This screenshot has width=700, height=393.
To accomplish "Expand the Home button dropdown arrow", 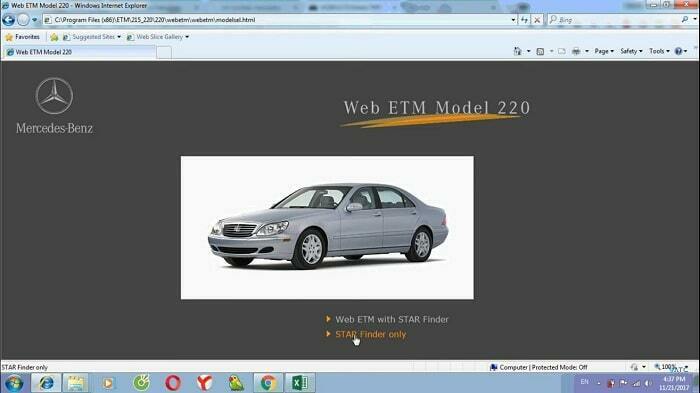I will point(529,51).
